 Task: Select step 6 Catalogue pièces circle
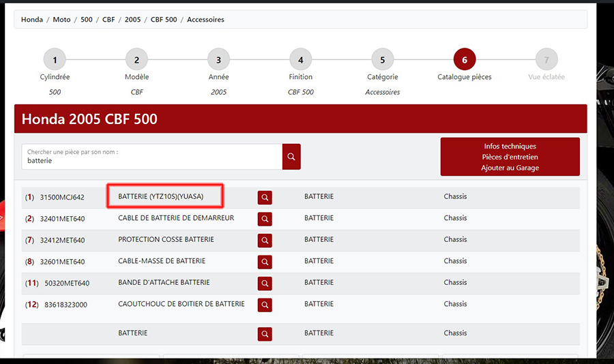coord(465,60)
